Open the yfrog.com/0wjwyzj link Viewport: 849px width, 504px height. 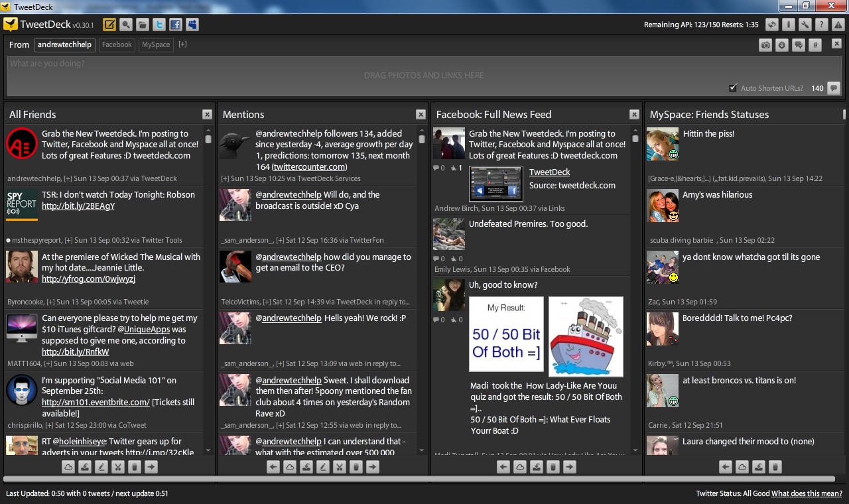[x=88, y=279]
